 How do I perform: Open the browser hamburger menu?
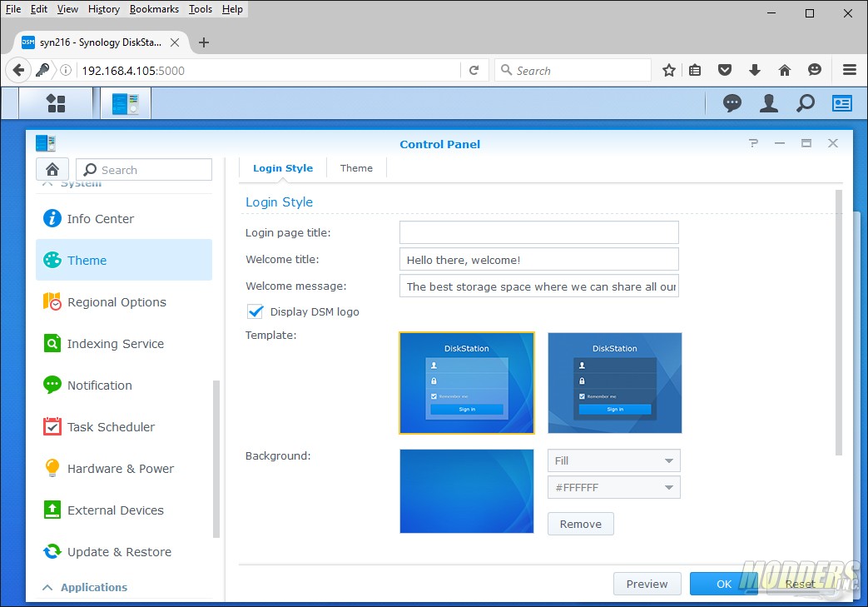tap(849, 70)
